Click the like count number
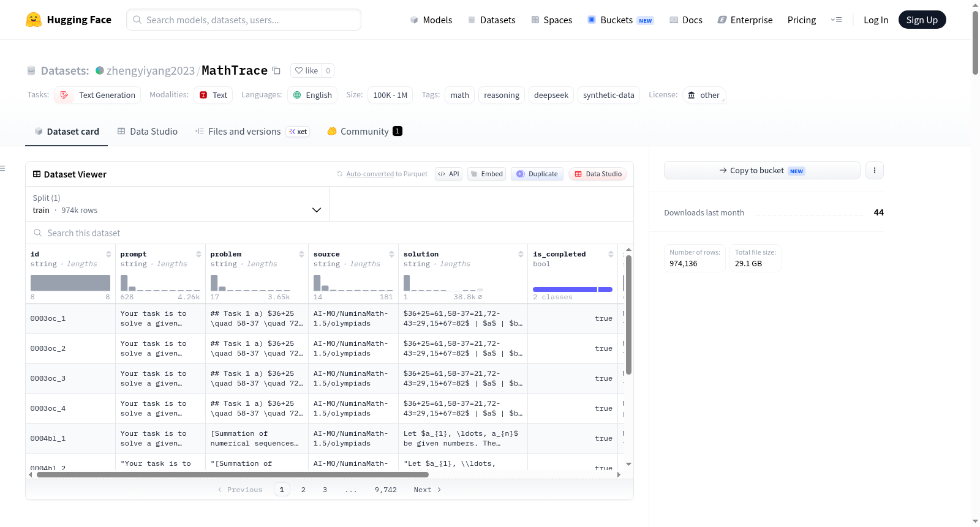980x527 pixels. pyautogui.click(x=328, y=70)
